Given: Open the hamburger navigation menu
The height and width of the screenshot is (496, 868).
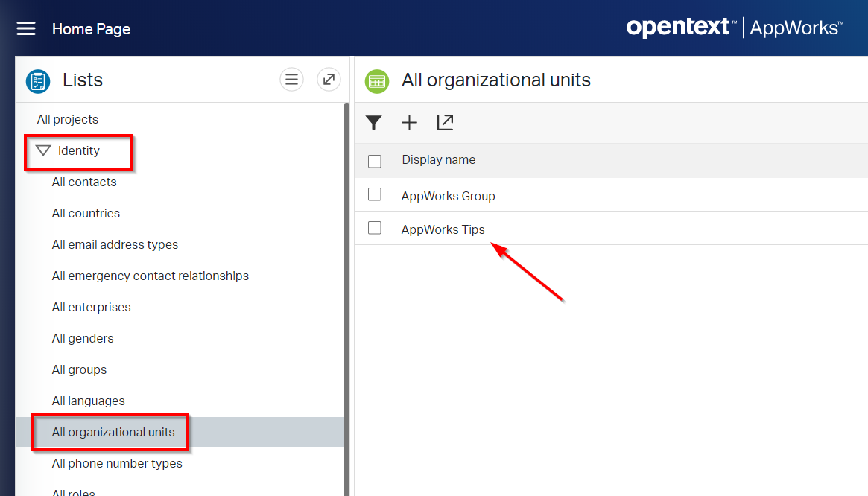Looking at the screenshot, I should pyautogui.click(x=26, y=28).
